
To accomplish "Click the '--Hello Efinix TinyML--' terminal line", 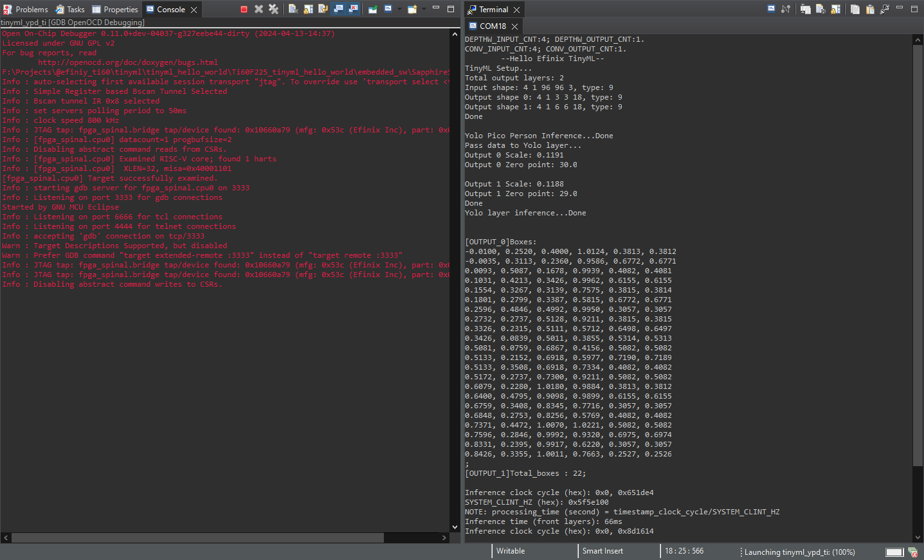I will pyautogui.click(x=552, y=59).
